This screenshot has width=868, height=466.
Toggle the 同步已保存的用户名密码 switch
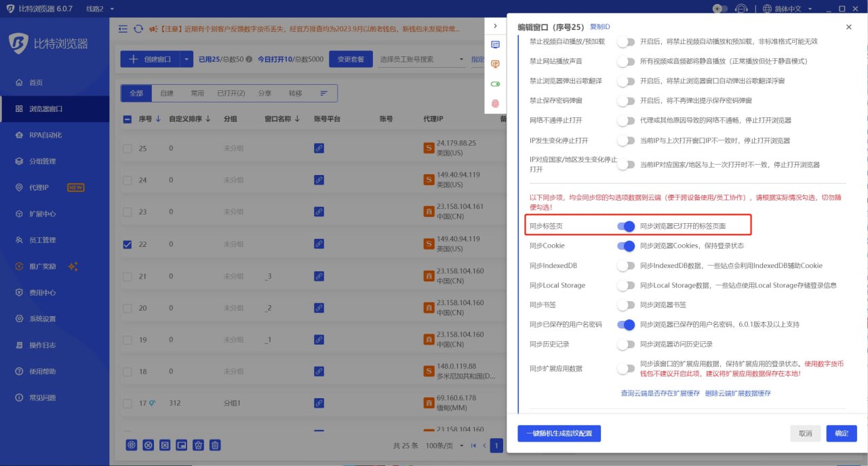(x=626, y=324)
